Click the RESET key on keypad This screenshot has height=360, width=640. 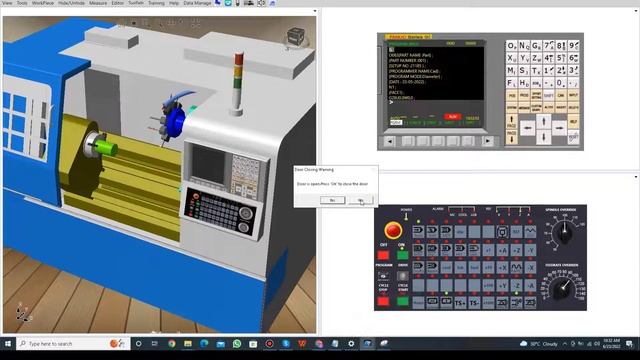click(573, 138)
